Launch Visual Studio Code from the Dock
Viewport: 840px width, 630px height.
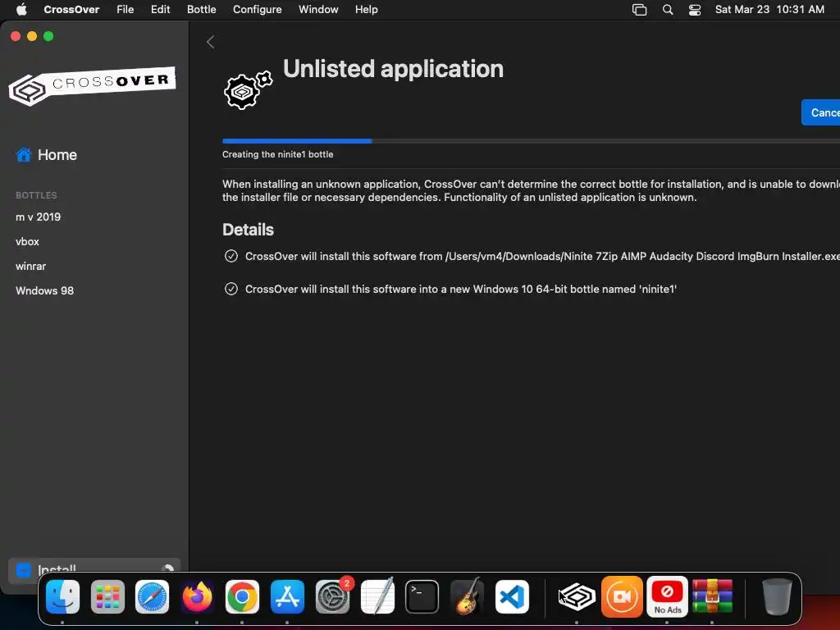pyautogui.click(x=512, y=597)
